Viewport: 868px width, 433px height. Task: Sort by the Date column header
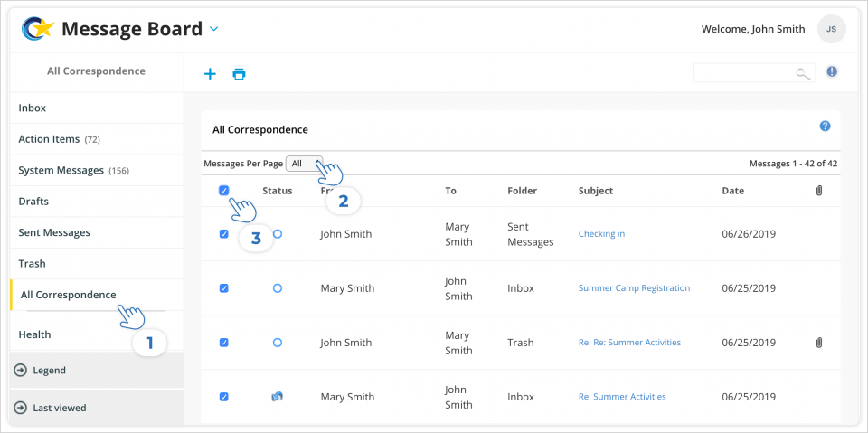(733, 191)
